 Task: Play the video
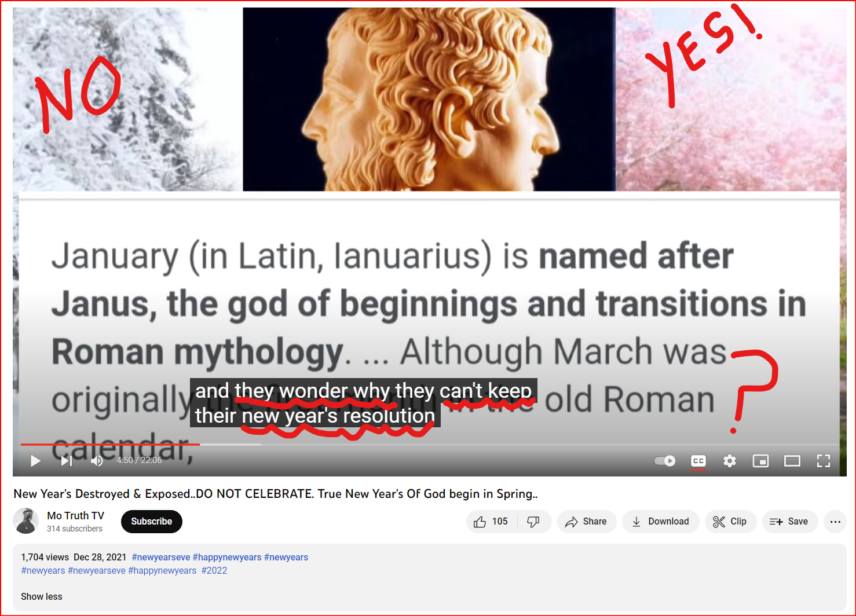35,461
